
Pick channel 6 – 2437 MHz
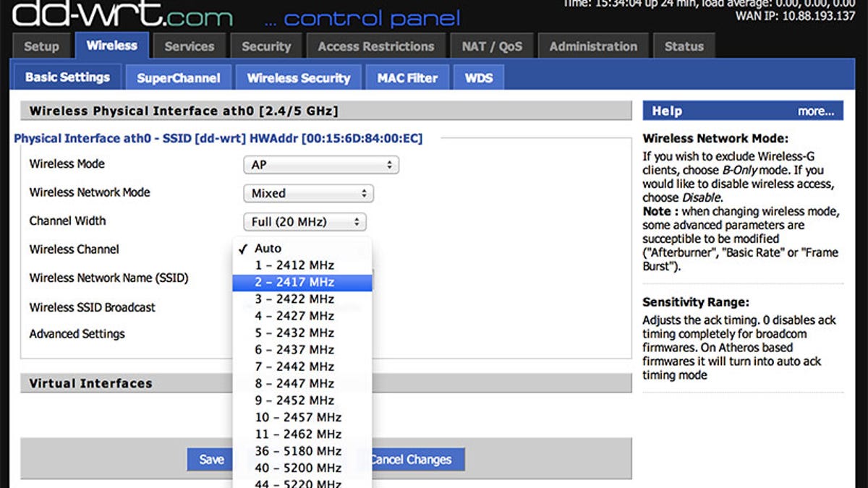click(302, 350)
